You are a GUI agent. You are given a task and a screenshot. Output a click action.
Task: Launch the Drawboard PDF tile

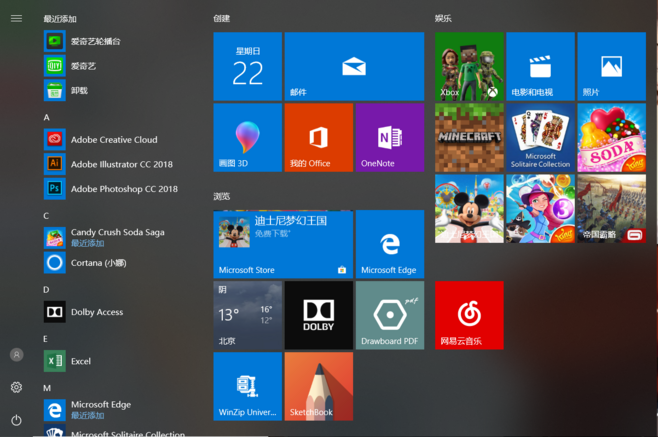(x=390, y=315)
